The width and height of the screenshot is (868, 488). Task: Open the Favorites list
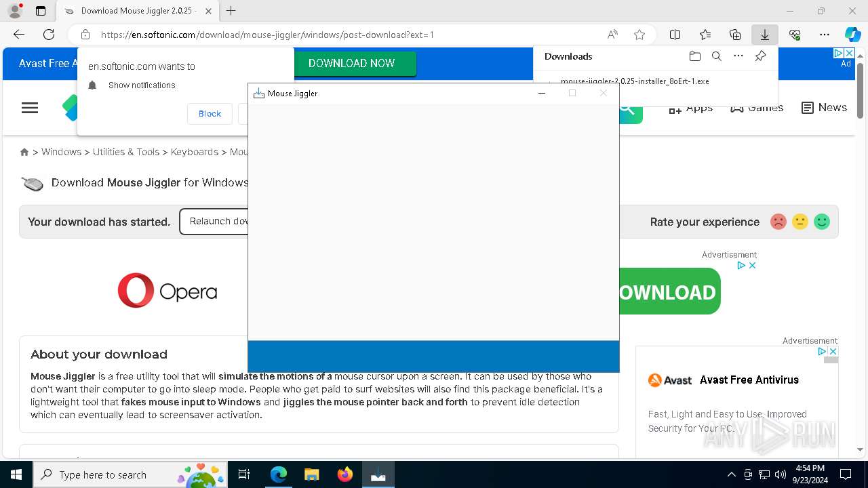(x=705, y=35)
